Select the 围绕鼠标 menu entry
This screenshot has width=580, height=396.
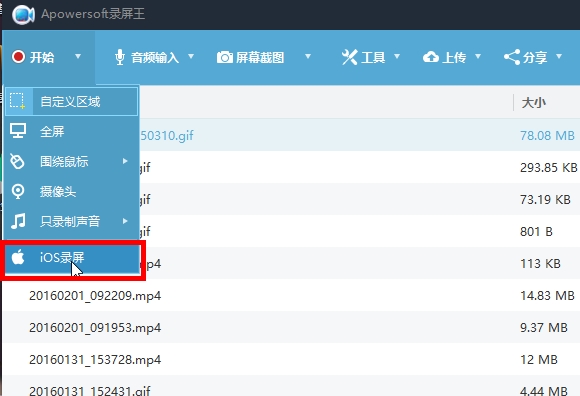(71, 162)
